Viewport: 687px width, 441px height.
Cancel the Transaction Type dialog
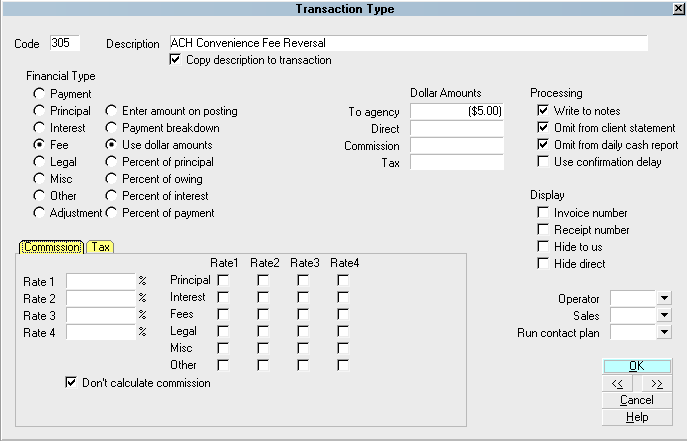[x=637, y=400]
